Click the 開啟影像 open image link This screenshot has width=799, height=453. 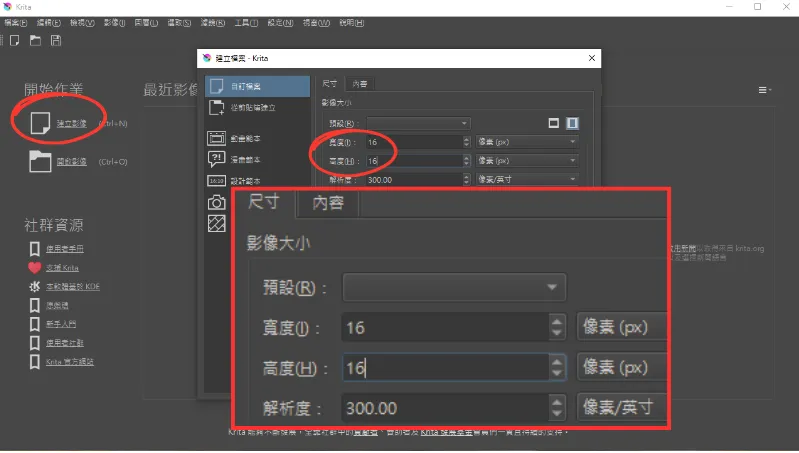tap(70, 161)
